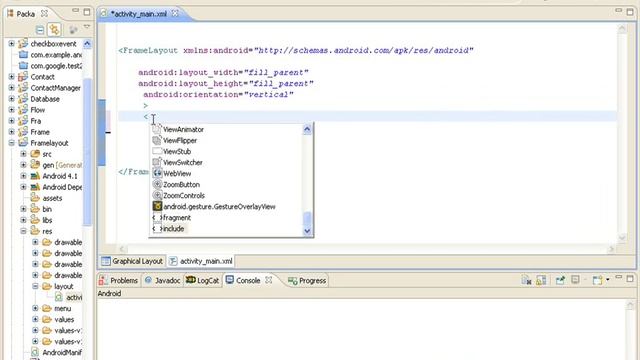Click autocomplete popup scroll down arrow
This screenshot has width=640, height=360.
point(307,231)
